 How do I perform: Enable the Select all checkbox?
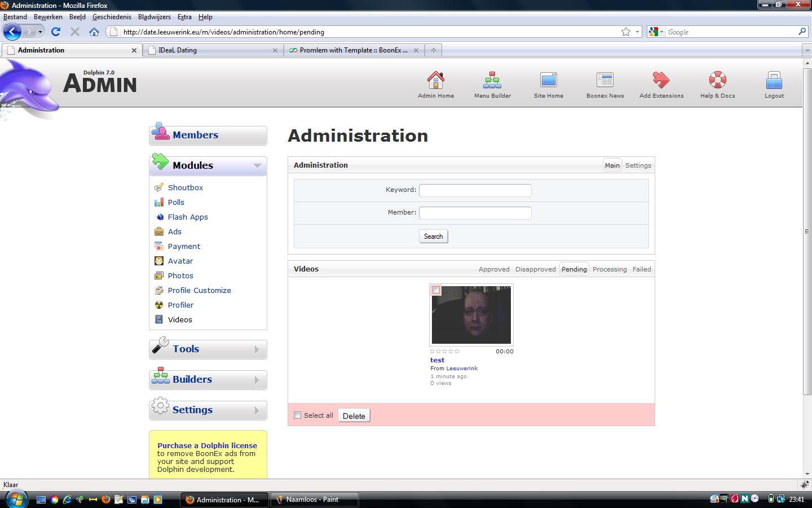tap(298, 415)
